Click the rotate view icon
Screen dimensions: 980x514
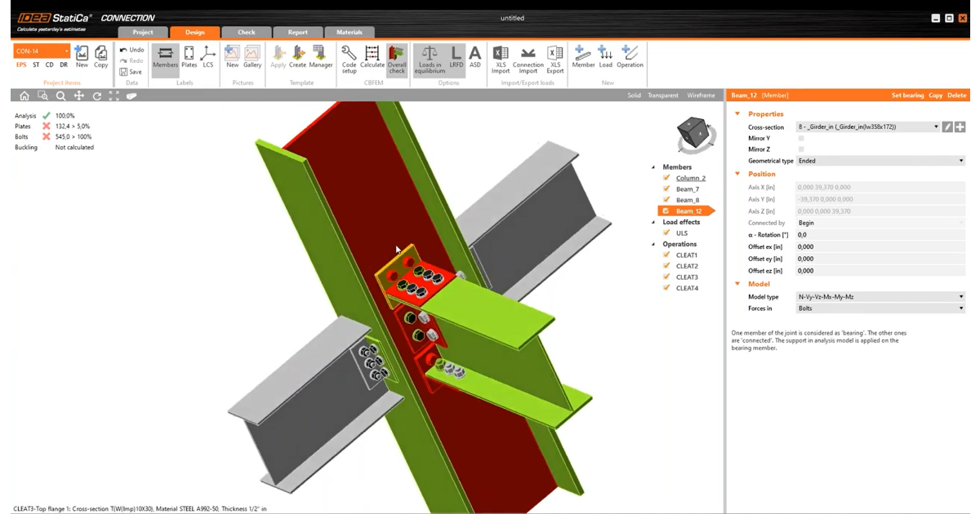click(96, 95)
